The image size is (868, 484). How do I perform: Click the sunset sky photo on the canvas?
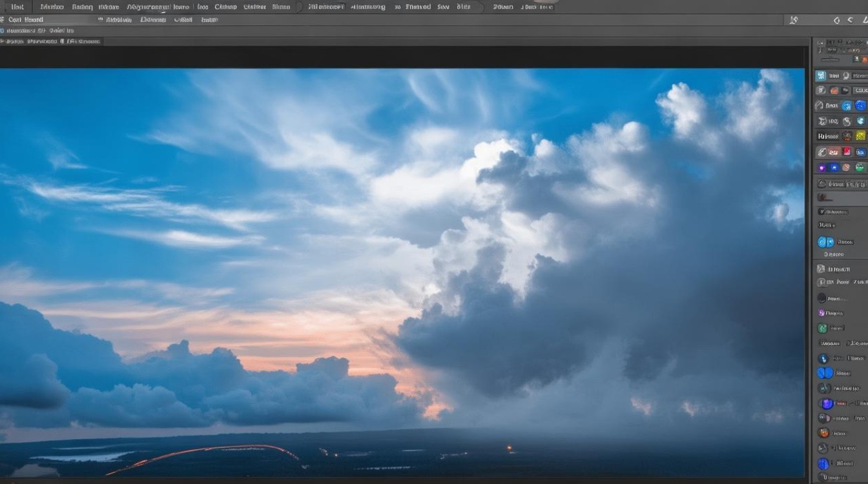click(x=402, y=273)
